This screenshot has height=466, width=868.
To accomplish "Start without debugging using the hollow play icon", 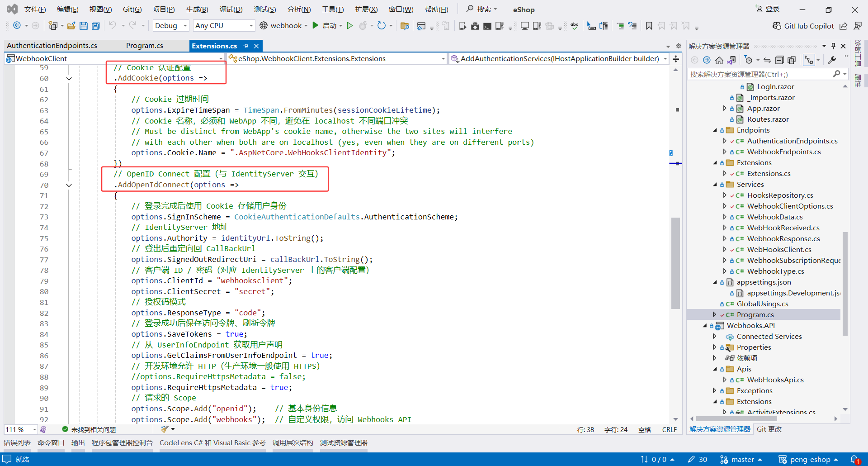I will 350,26.
